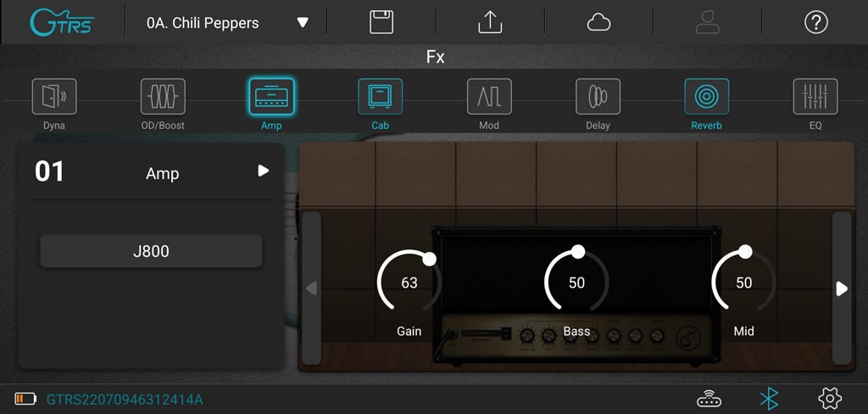Select the Amp module icon
Viewport: 868px width, 414px height.
(271, 97)
